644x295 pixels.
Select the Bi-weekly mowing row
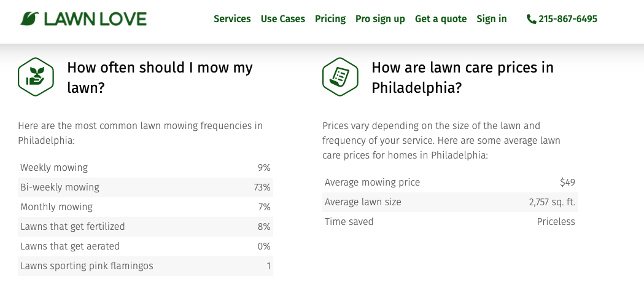145,187
